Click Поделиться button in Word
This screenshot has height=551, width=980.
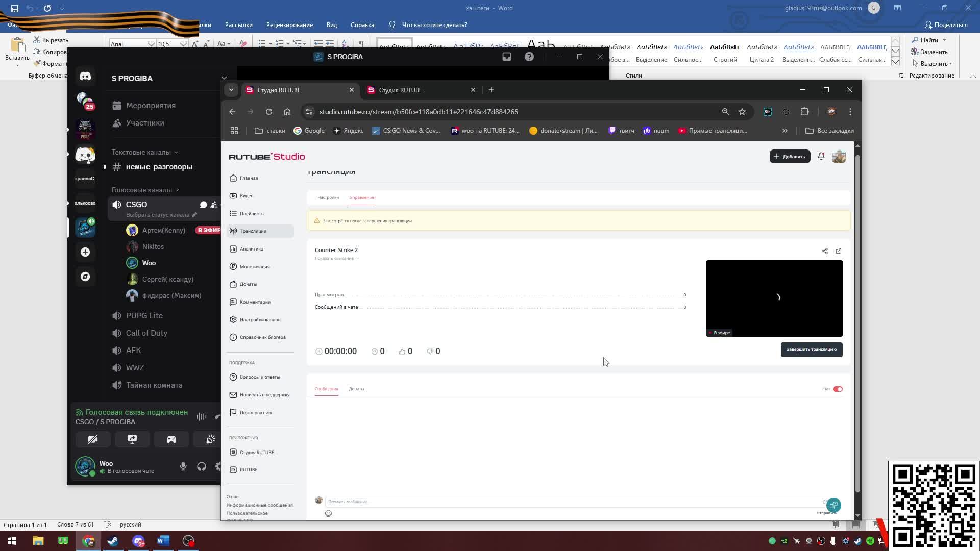coord(946,25)
